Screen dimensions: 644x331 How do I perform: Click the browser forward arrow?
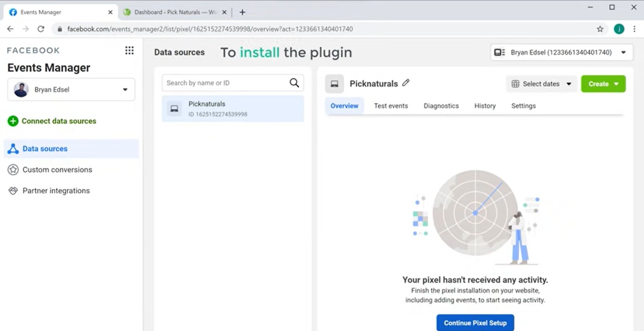(26, 29)
